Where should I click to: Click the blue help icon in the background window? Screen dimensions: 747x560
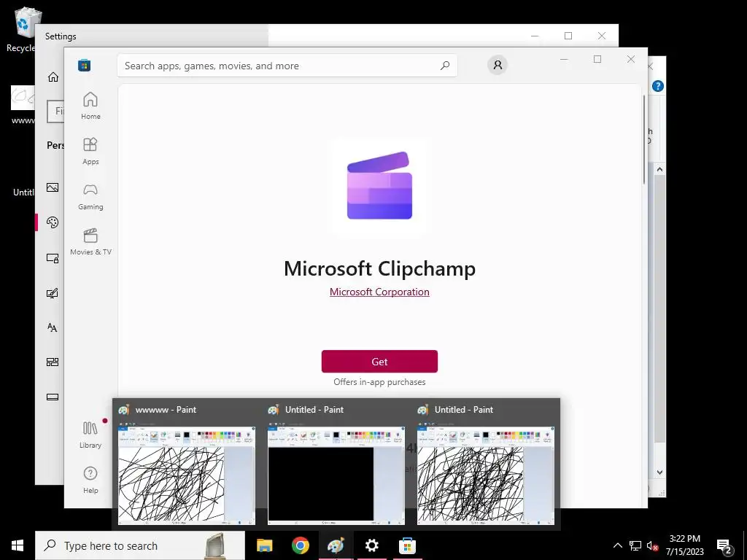point(658,86)
